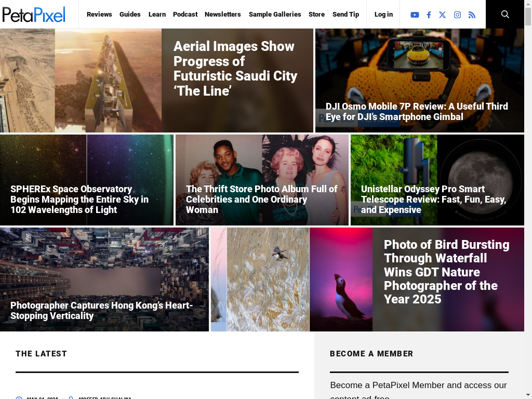The width and height of the screenshot is (532, 399).
Task: Click BECOME A MEMBER heading
Action: [x=371, y=353]
